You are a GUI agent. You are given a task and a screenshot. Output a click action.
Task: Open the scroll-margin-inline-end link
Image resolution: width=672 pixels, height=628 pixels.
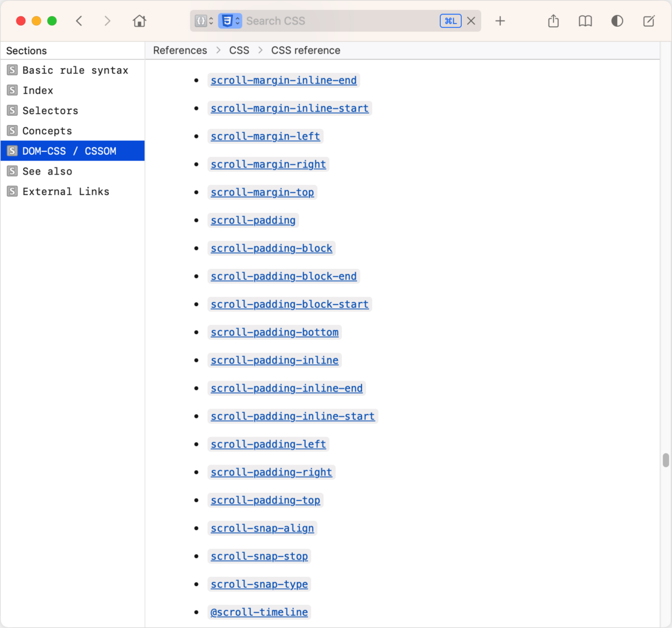click(x=283, y=80)
